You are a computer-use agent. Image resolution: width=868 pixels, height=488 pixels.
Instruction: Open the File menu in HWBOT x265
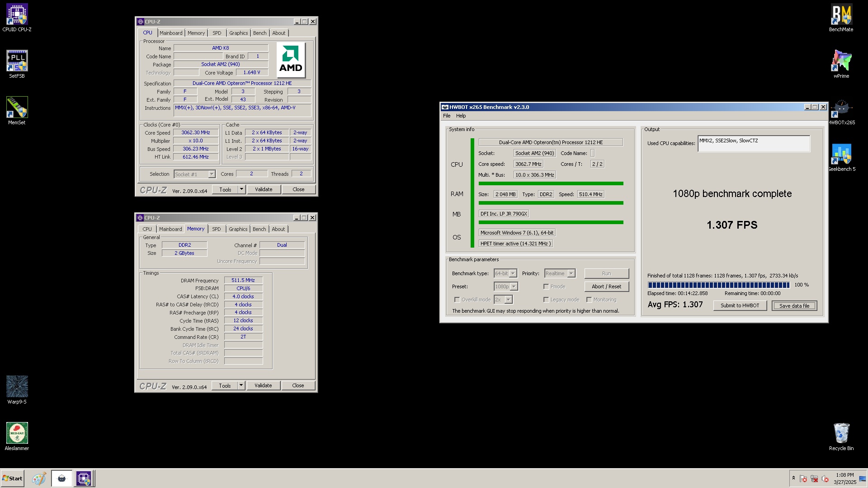(447, 116)
